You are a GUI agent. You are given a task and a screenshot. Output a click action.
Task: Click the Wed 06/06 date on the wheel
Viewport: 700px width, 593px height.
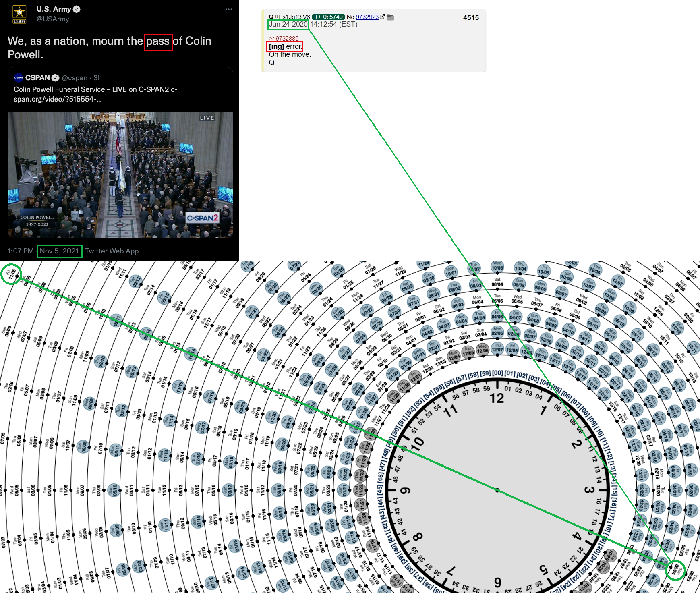[x=518, y=299]
